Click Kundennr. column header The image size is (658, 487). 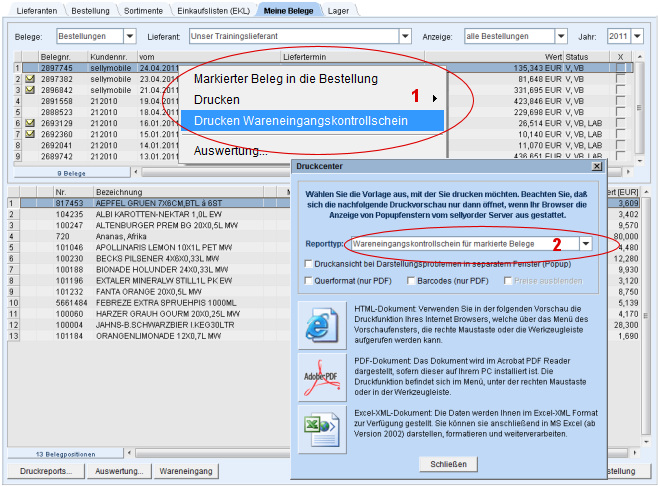pyautogui.click(x=112, y=57)
